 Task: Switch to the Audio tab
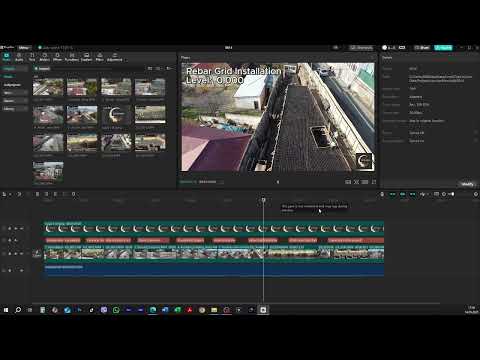click(19, 57)
